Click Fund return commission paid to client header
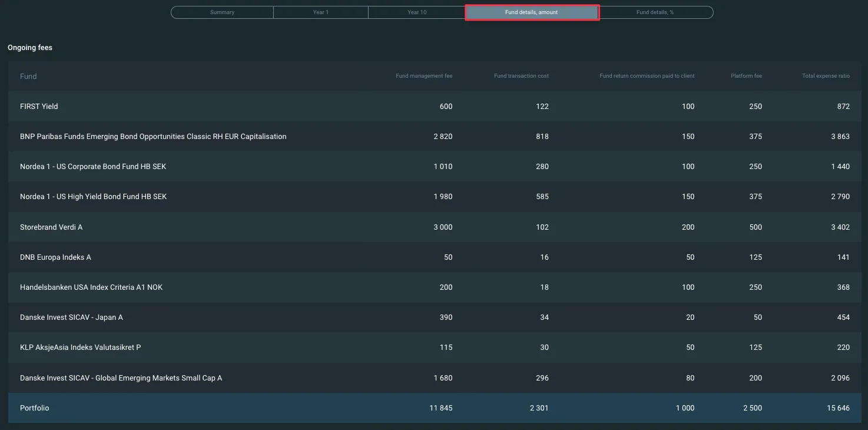868x430 pixels. coord(647,76)
